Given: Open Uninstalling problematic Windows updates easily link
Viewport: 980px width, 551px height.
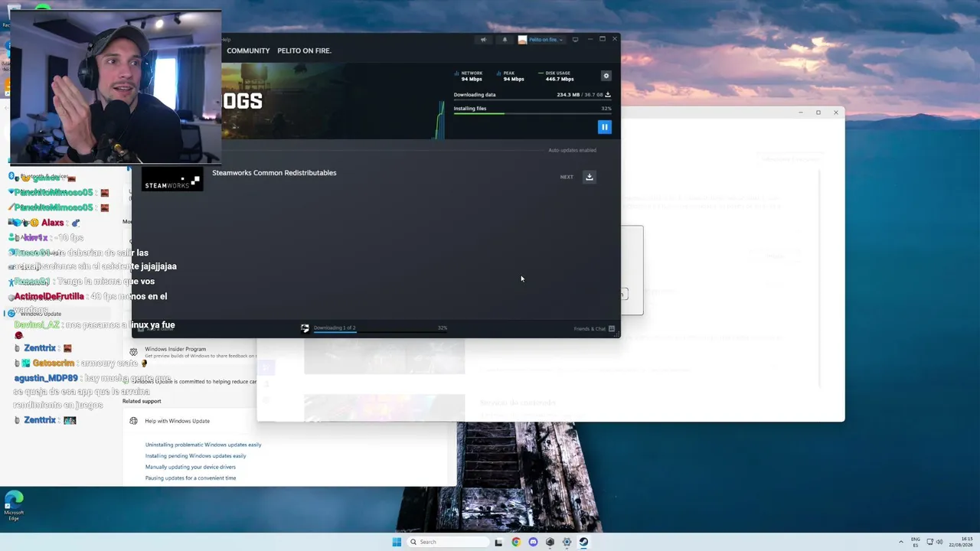Looking at the screenshot, I should (203, 445).
